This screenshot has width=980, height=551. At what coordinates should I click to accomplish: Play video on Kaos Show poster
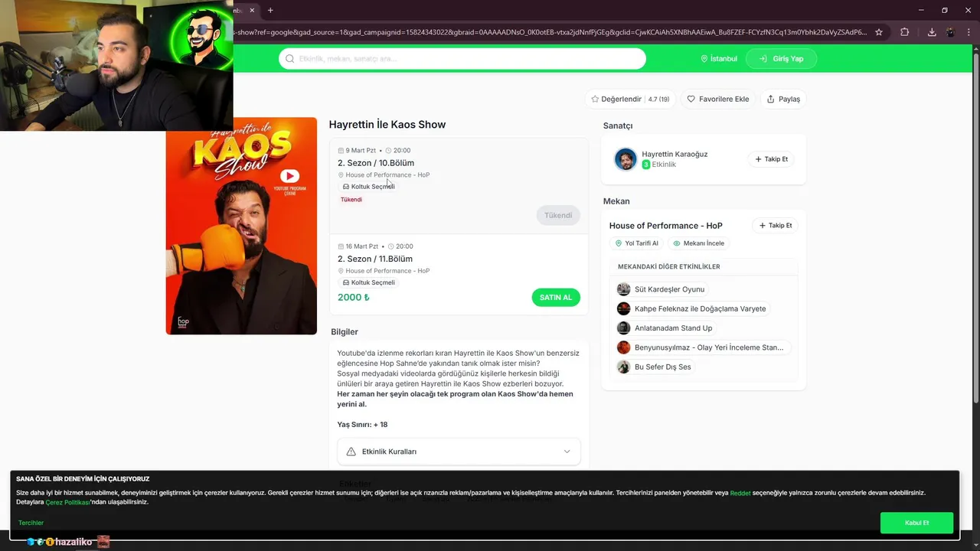[289, 176]
